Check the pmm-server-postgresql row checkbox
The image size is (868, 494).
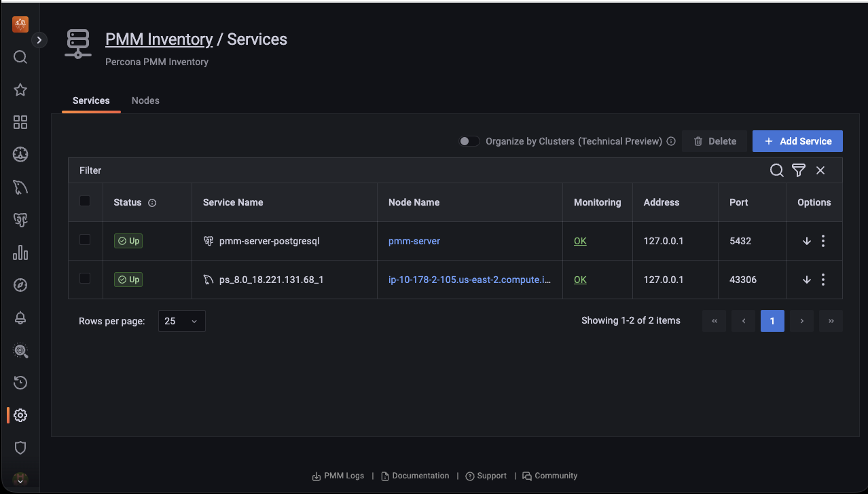85,240
